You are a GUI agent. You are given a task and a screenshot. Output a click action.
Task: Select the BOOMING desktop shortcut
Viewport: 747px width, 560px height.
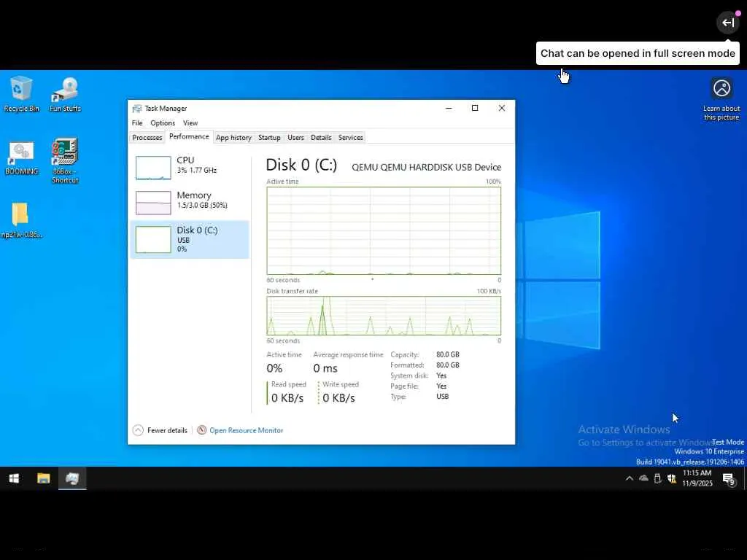(21, 157)
